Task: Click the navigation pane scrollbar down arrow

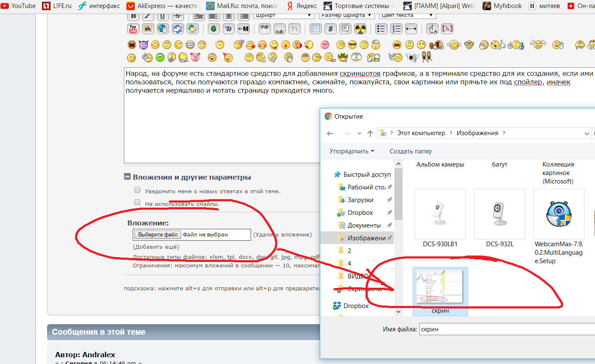Action: (x=398, y=311)
